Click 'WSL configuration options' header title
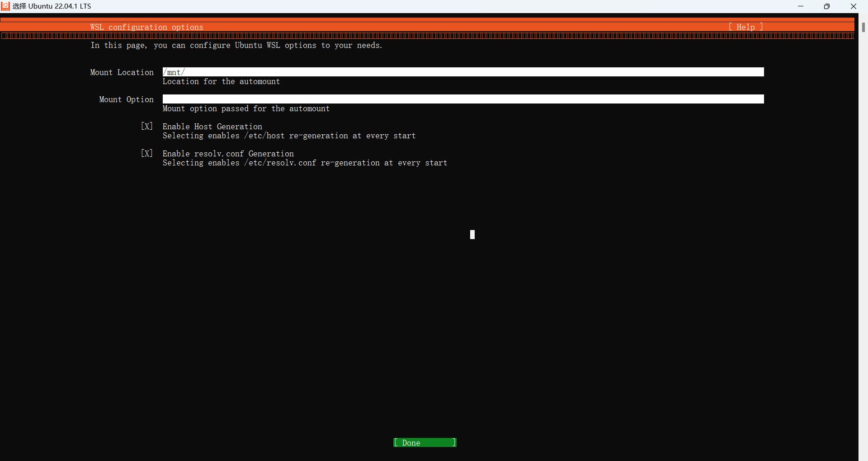The height and width of the screenshot is (461, 868). click(147, 27)
